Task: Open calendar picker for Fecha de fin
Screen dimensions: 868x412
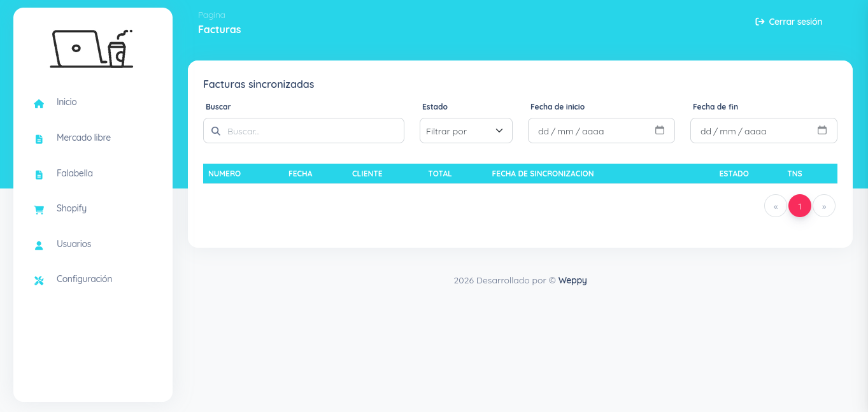Action: click(x=822, y=131)
